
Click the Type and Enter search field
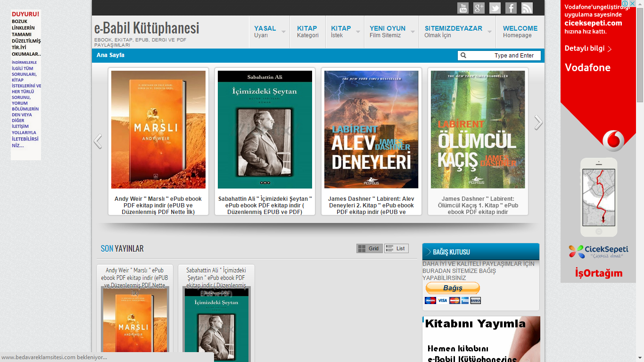click(x=499, y=56)
